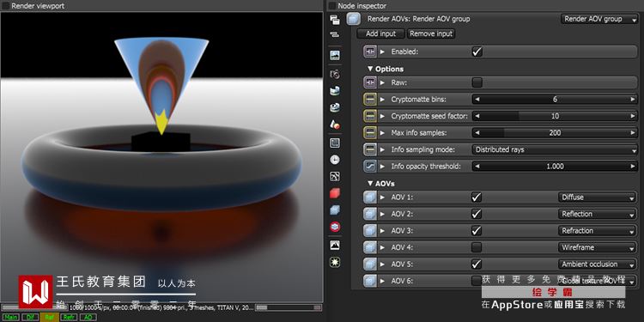Click the pin icon of Max info samples row

[x=370, y=133]
